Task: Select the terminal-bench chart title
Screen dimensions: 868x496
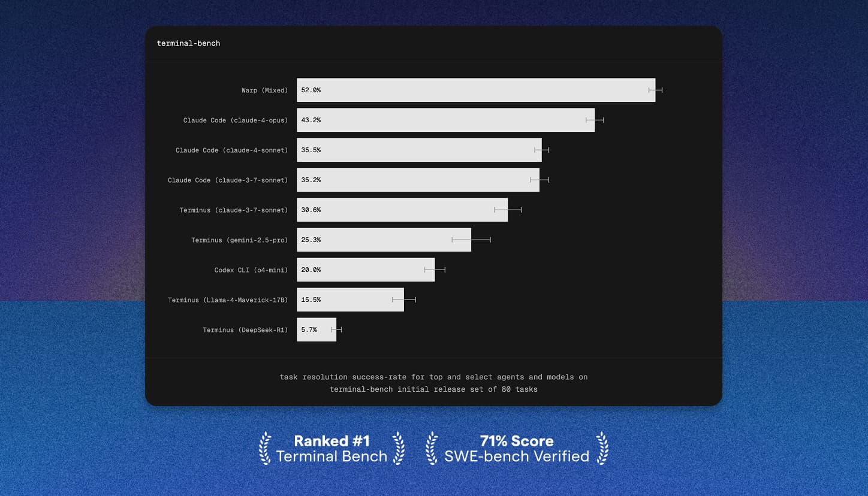Action: tap(189, 43)
